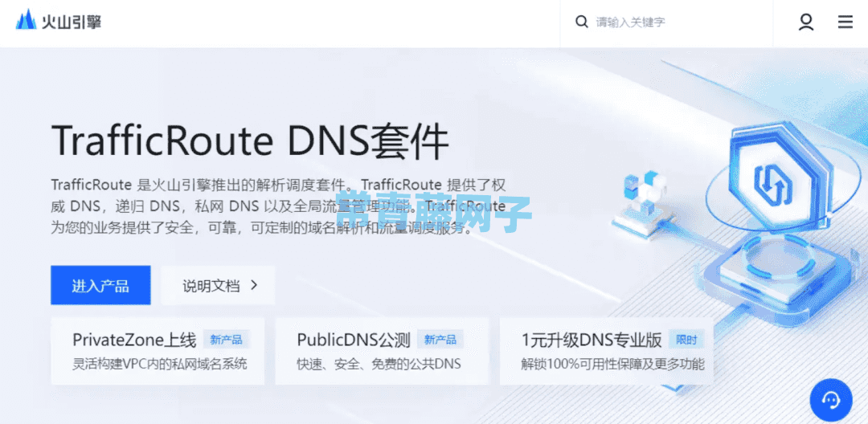Click the 快速、安全、免费的公共DNS text

(x=379, y=365)
